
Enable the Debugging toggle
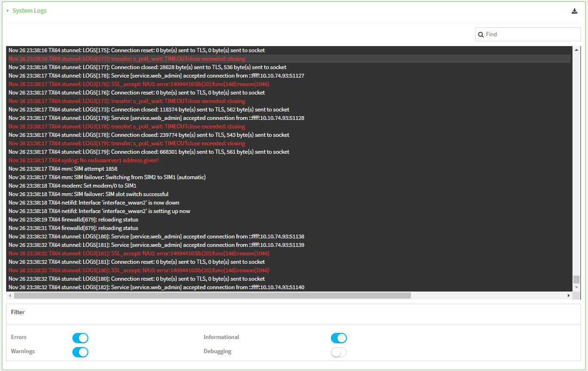[338, 352]
